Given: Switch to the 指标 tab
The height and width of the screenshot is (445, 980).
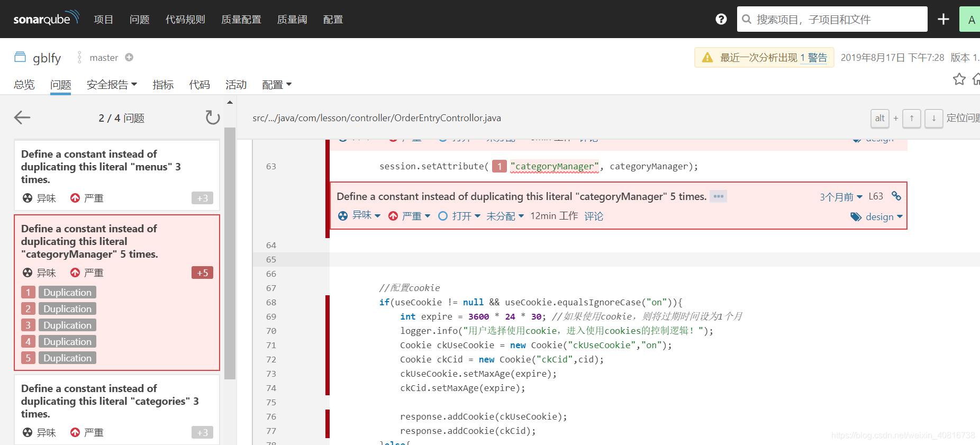Looking at the screenshot, I should [x=163, y=85].
